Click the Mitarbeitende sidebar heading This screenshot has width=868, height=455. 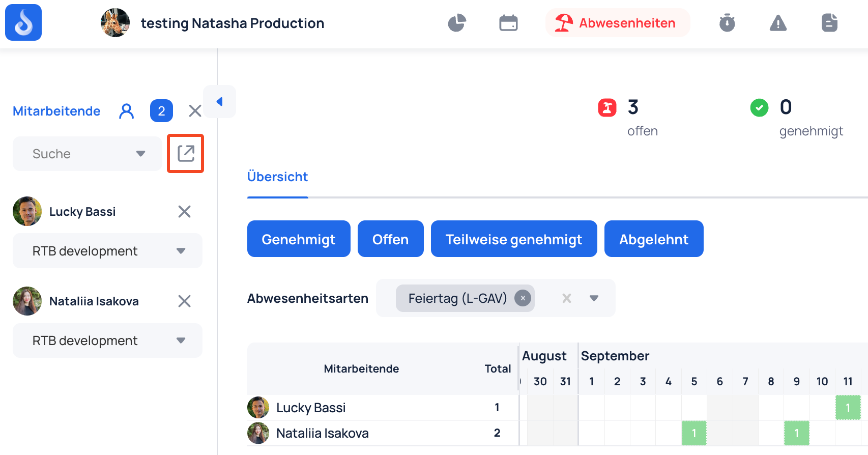tap(56, 111)
